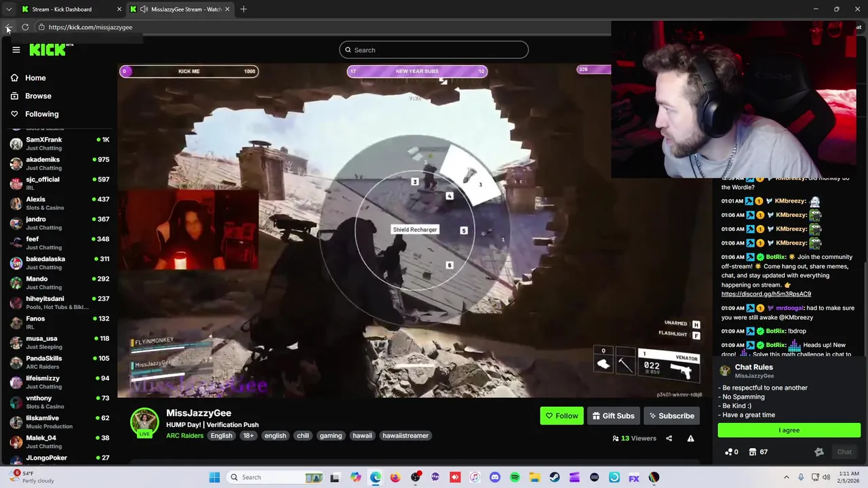This screenshot has height=488, width=868.
Task: Open the FX app in taskbar
Action: (634, 477)
